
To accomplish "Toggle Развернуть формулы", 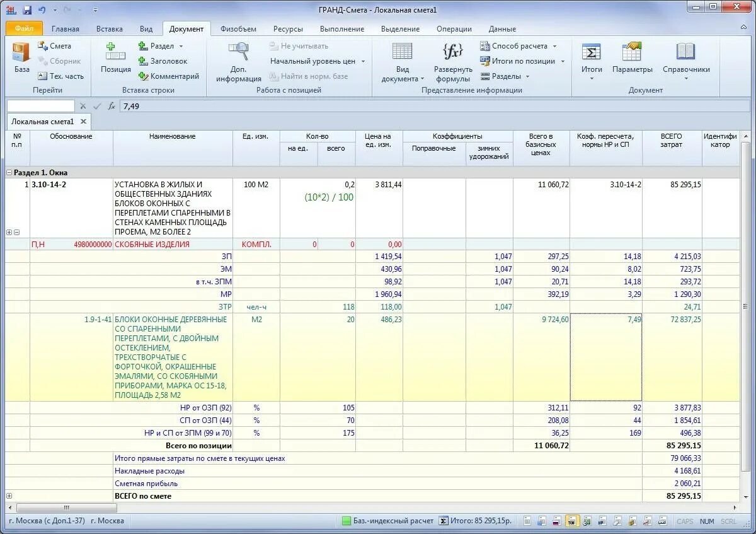I will click(453, 62).
